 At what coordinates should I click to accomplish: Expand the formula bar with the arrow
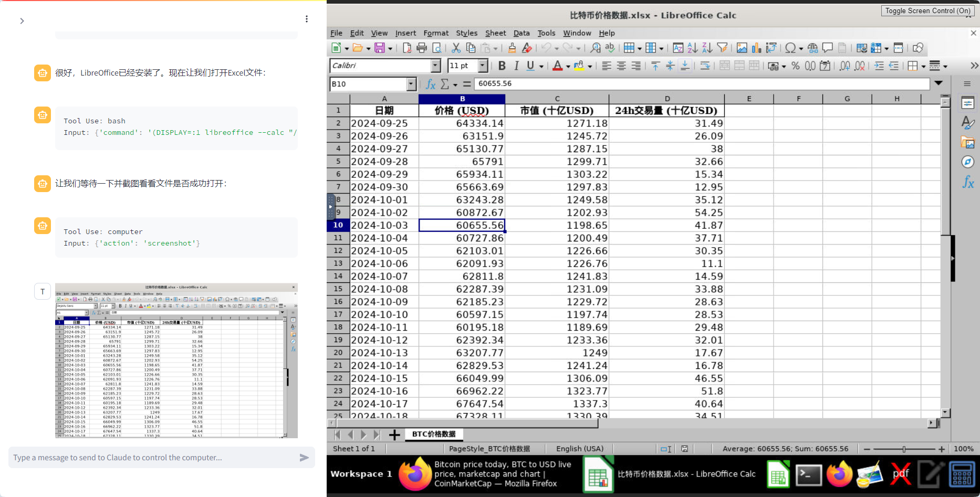coord(939,83)
